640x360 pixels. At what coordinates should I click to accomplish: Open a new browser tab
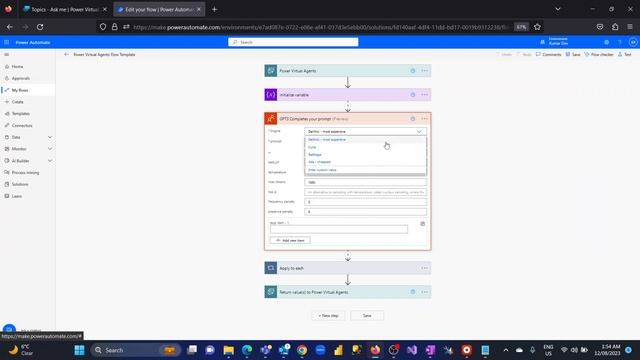(214, 9)
